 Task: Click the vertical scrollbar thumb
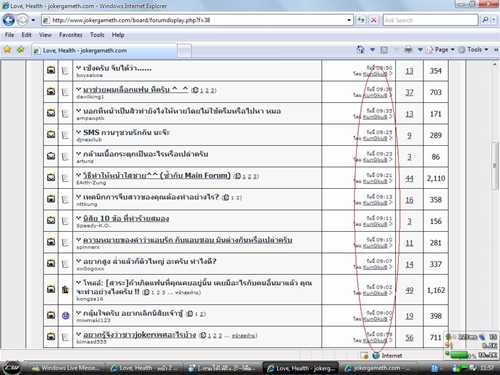(495, 166)
